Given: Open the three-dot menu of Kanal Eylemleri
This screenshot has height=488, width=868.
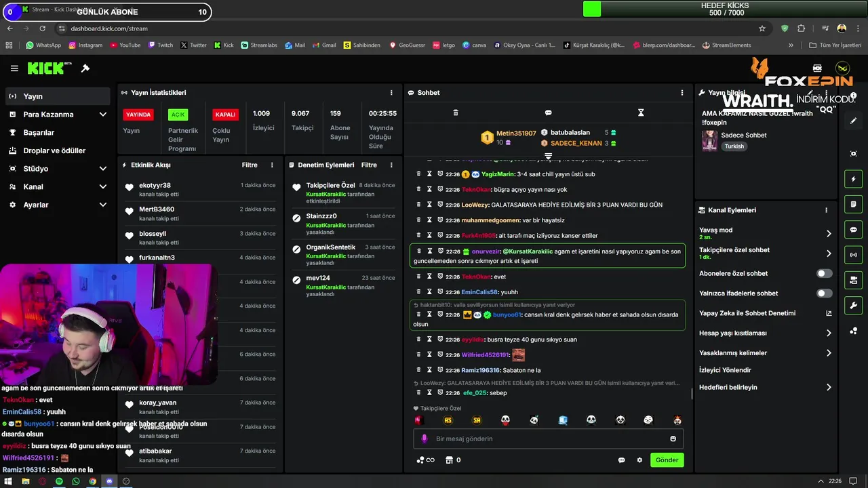Looking at the screenshot, I should [826, 210].
